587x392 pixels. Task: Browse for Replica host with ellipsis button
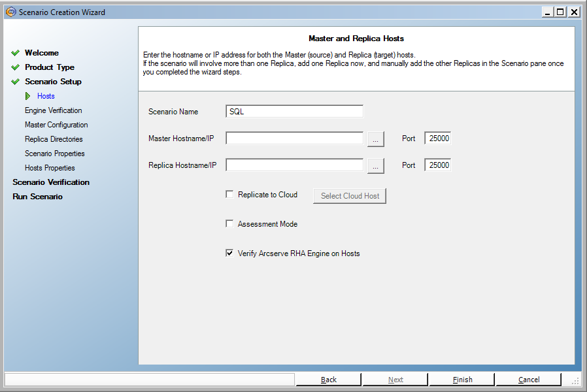[x=375, y=166]
